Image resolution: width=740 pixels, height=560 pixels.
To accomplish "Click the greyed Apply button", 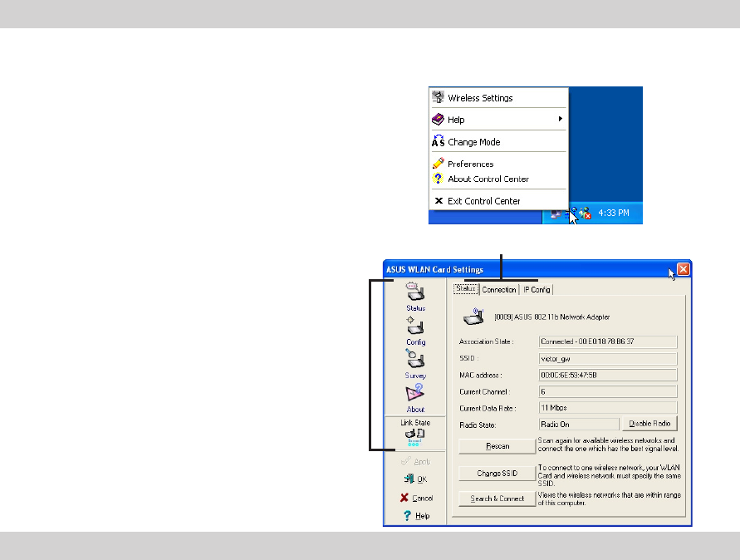I will point(416,461).
